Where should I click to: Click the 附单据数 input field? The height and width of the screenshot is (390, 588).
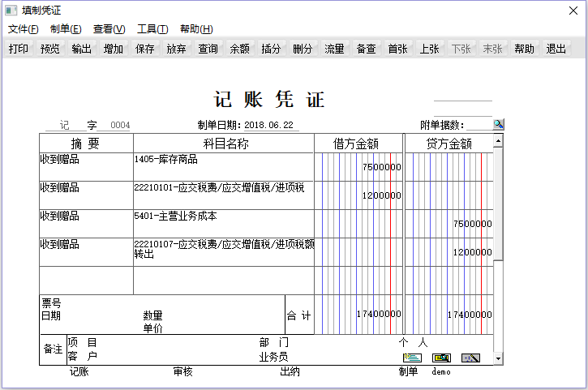tap(479, 125)
